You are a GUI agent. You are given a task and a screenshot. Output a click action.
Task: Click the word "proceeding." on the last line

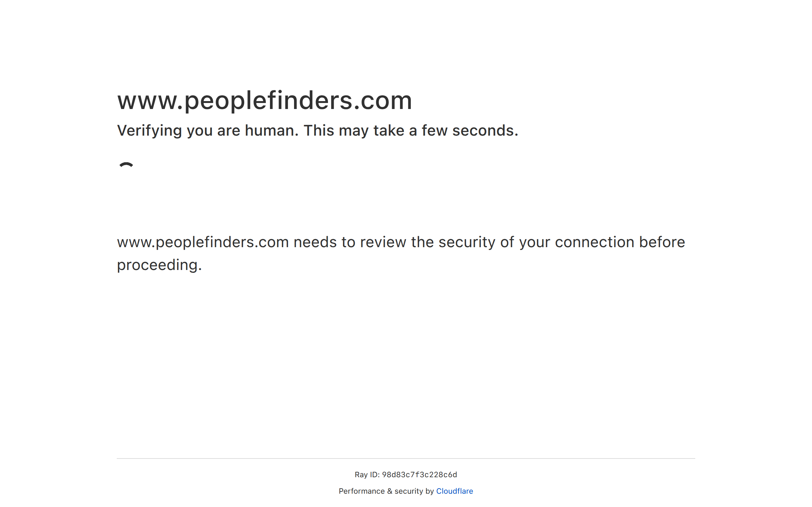(159, 265)
